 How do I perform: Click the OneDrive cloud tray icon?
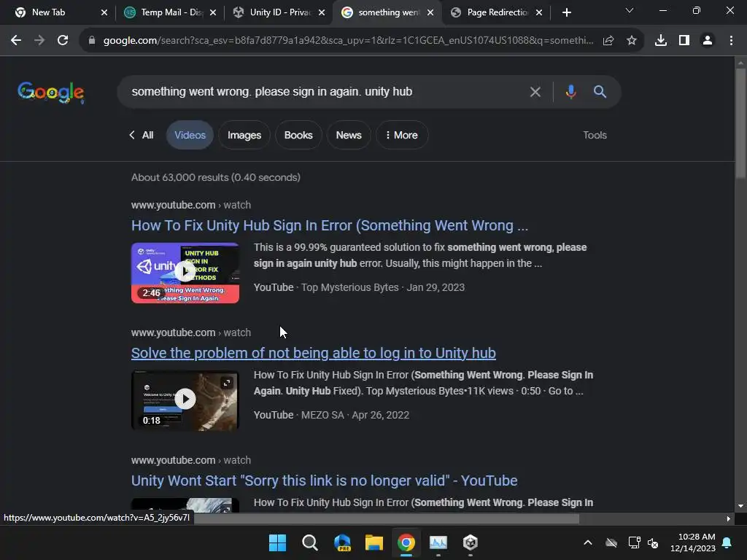[x=611, y=542]
